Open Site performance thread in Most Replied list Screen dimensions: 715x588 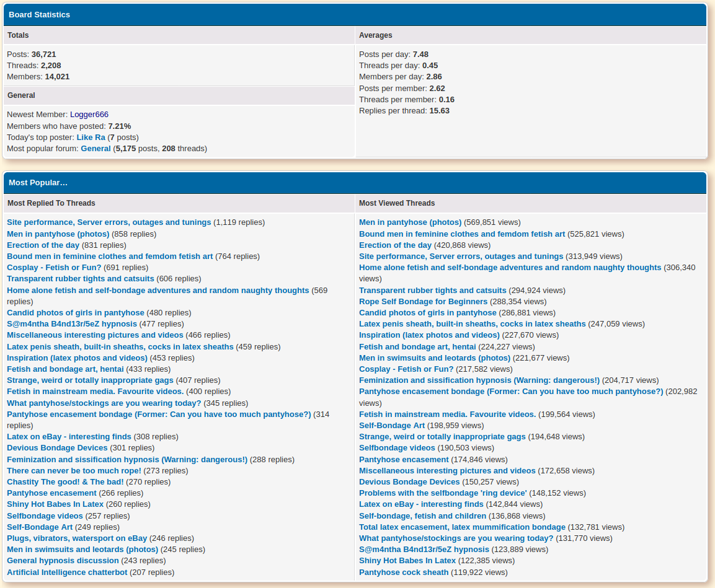click(x=109, y=222)
